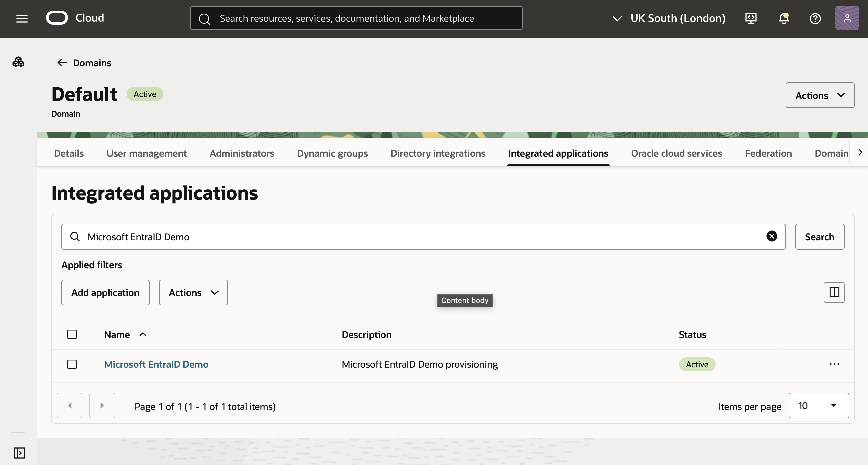Go to next page with the arrow icon
Screen dimensions: 868x465
[x=102, y=405]
